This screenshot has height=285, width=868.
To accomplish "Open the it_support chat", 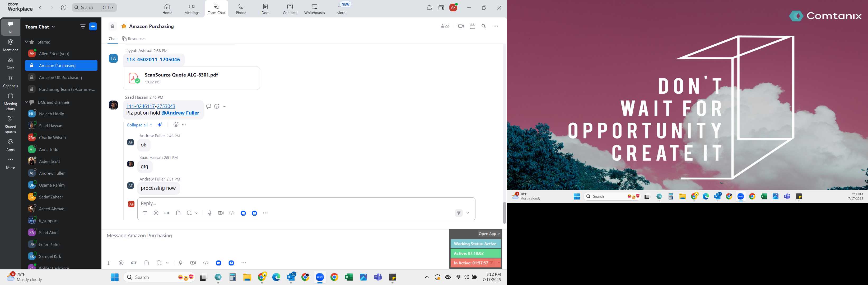I will (x=61, y=221).
